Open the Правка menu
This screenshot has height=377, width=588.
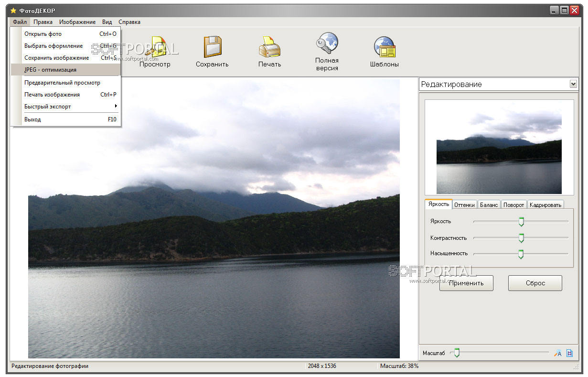[x=43, y=22]
